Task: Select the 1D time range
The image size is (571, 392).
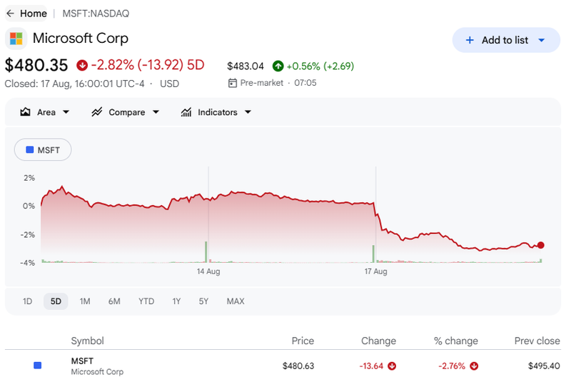Action: click(27, 301)
